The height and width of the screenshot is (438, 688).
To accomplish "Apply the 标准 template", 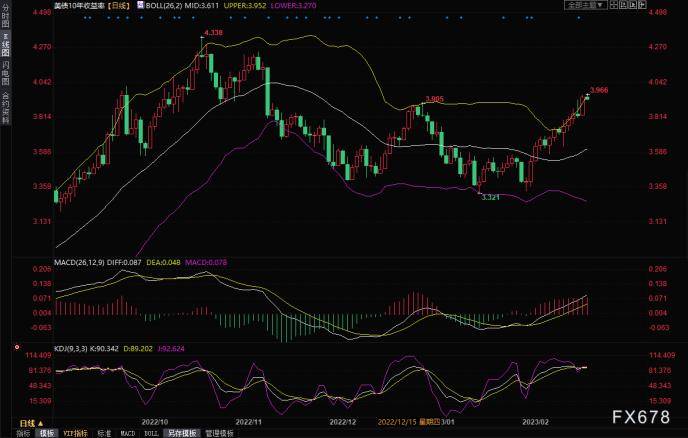I will [x=104, y=434].
